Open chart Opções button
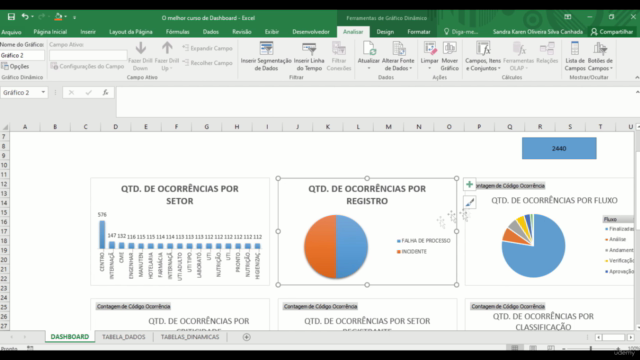Viewport: 640px width, 360px height. pos(16,66)
